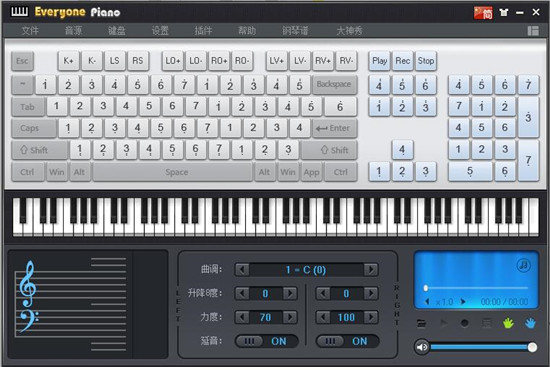Click the record dot icon below player
The width and height of the screenshot is (550, 367).
464,323
